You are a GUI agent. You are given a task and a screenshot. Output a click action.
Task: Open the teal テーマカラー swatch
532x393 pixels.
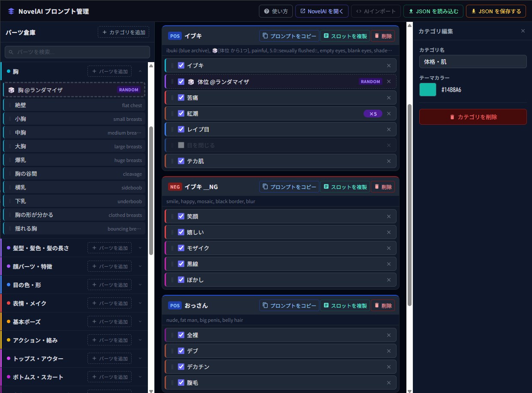(x=427, y=90)
